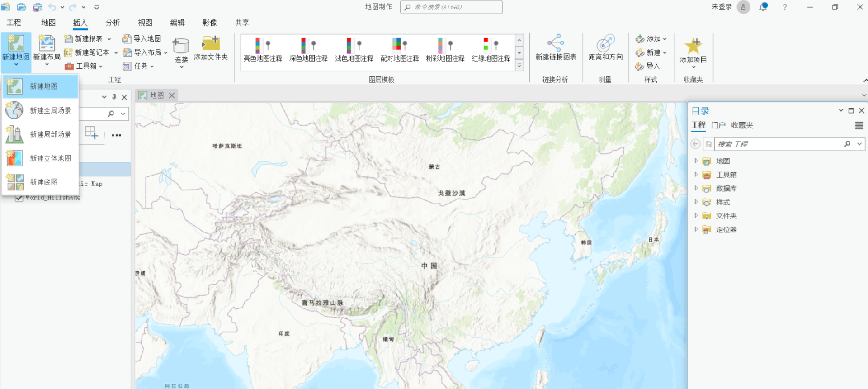Switch to the 地图 ribbon tab

pyautogui.click(x=48, y=23)
